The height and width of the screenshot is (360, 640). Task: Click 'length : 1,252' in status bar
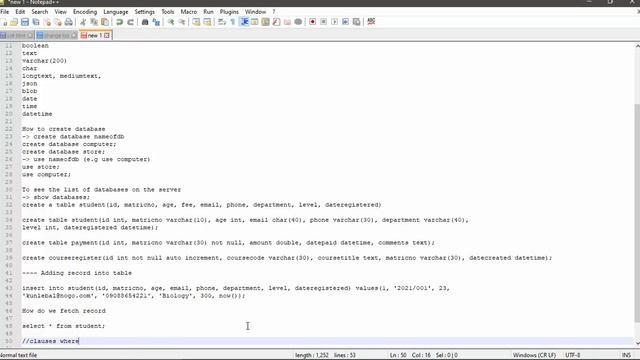(x=312, y=355)
